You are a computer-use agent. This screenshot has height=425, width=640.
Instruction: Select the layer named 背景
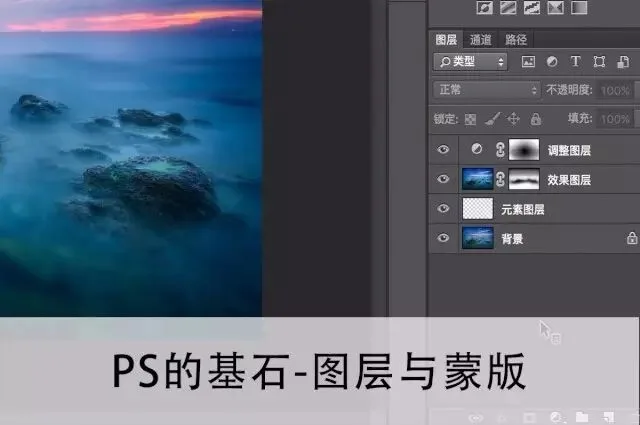tap(512, 239)
